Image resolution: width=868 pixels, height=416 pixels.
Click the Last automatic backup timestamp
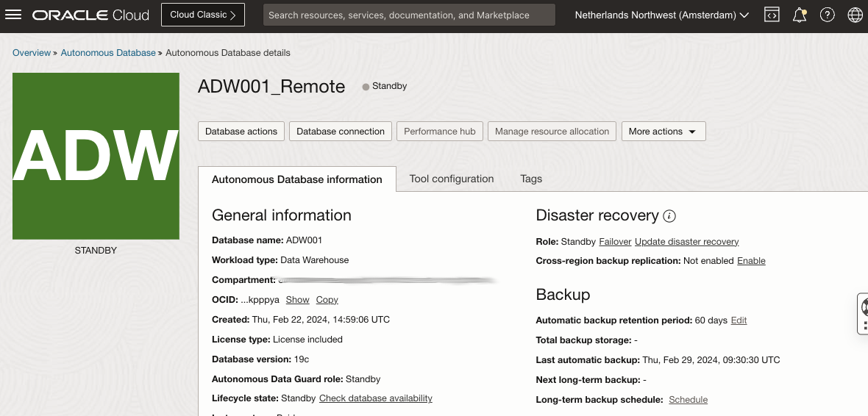point(711,360)
